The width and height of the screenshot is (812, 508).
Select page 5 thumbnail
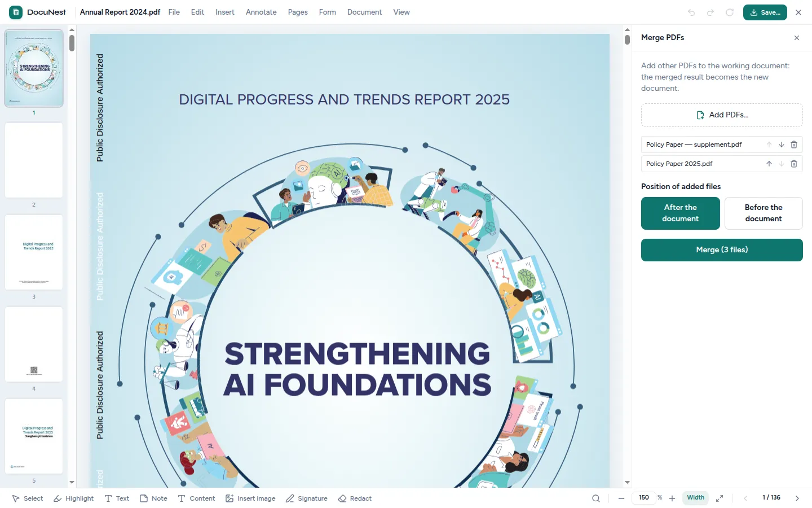34,436
